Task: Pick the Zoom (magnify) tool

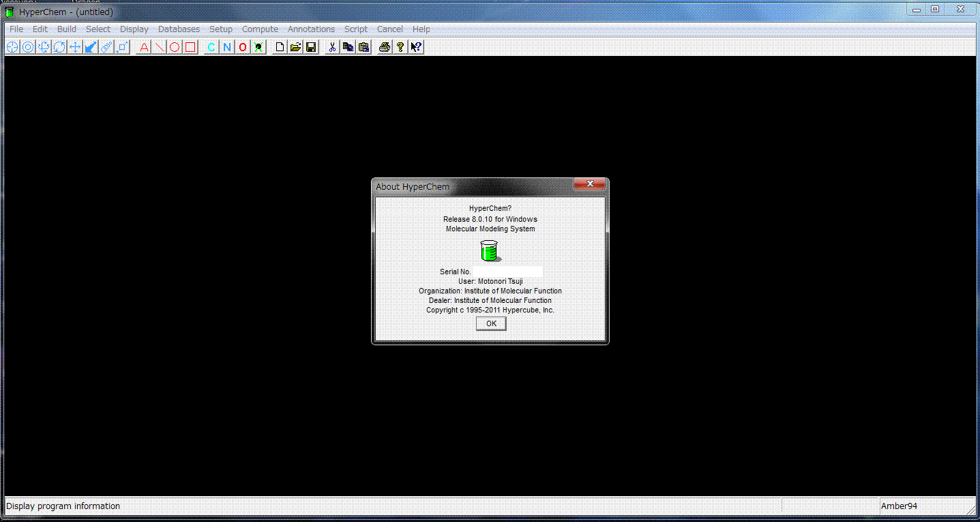Action: click(x=106, y=47)
